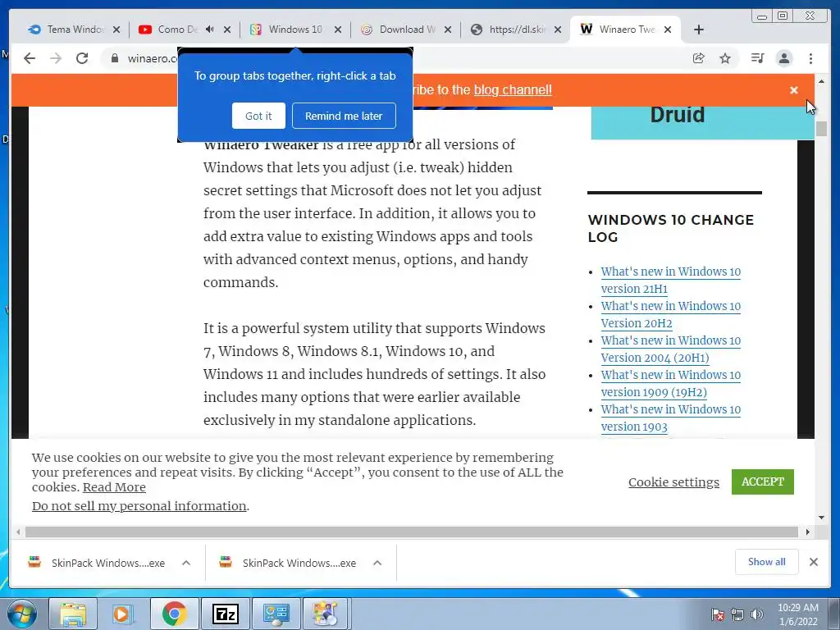
Task: Close the downloads bar
Action: click(813, 562)
